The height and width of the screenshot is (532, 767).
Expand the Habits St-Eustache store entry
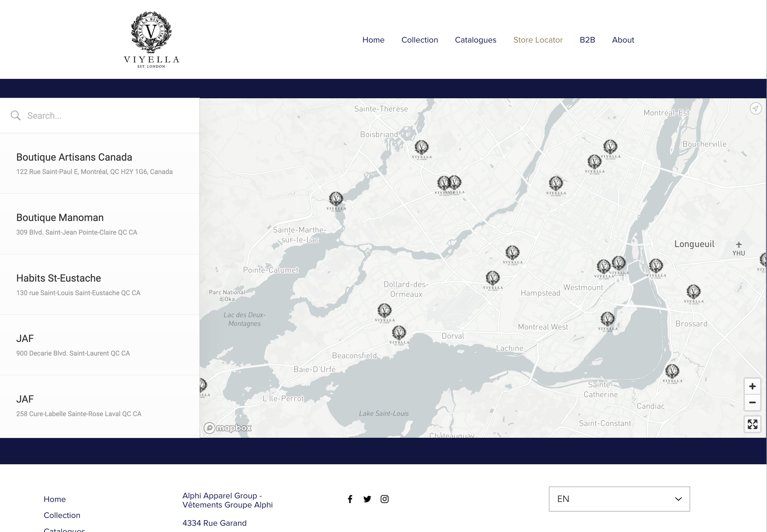[58, 278]
